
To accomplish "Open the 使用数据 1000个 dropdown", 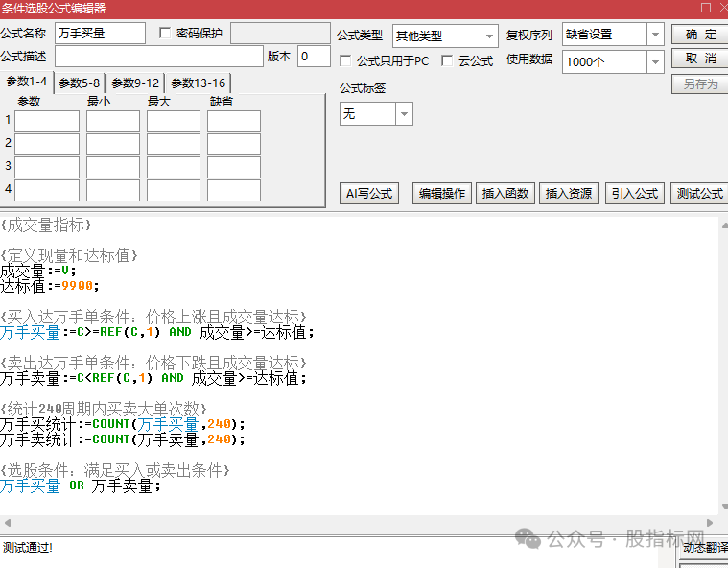I will tap(655, 61).
